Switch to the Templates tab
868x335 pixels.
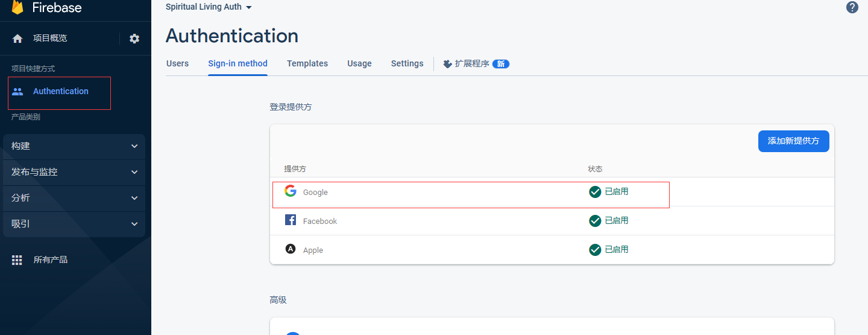(x=307, y=63)
